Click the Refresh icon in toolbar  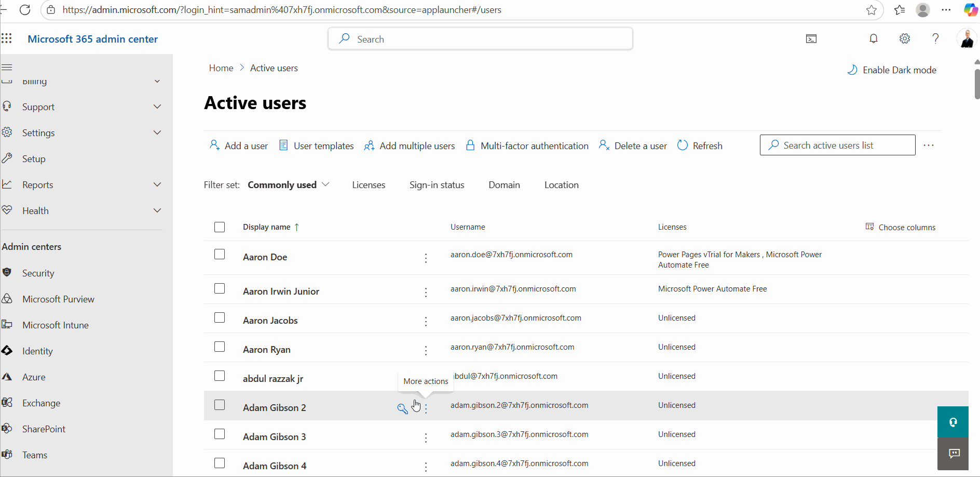pos(683,145)
